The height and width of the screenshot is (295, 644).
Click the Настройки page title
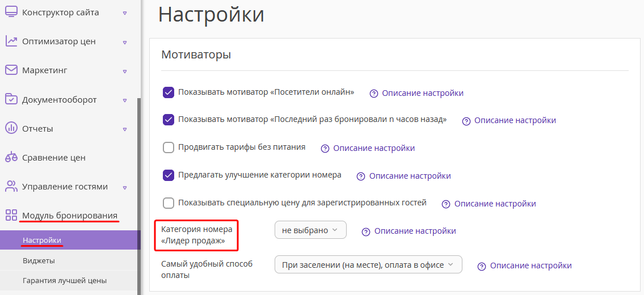(x=211, y=15)
